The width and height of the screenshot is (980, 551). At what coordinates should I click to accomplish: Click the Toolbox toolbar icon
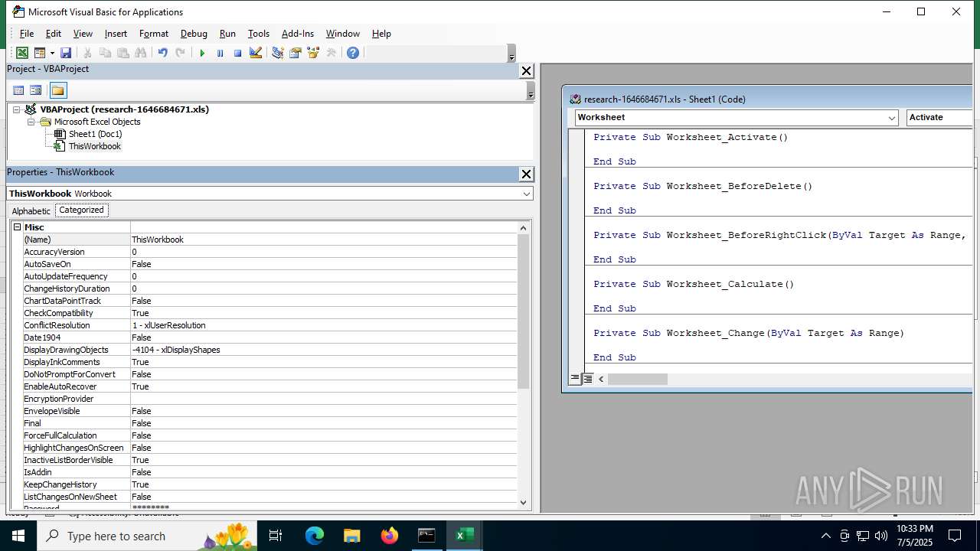331,53
